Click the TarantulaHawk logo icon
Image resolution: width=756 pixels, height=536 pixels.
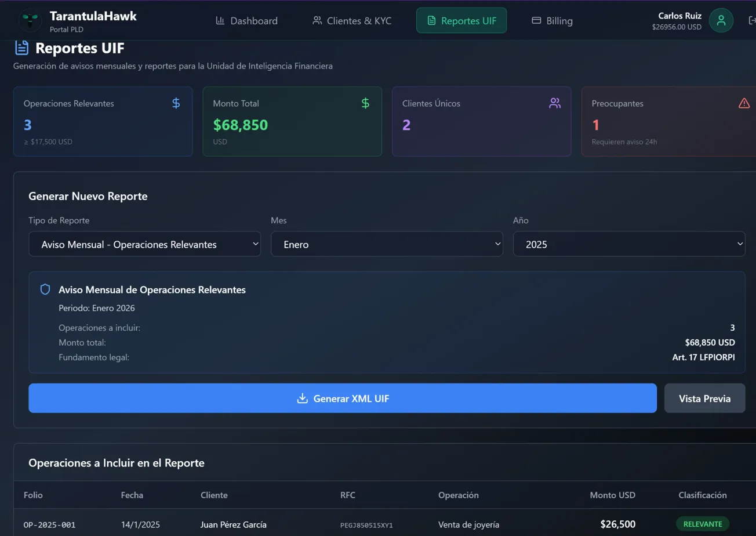[29, 20]
